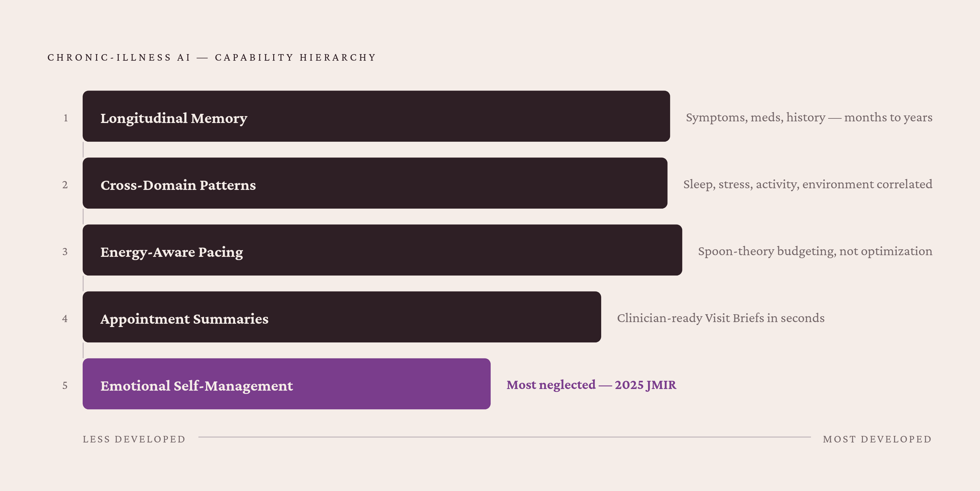Select the Cross-Domain Patterns bar
Screen dimensions: 980x491
(375, 183)
